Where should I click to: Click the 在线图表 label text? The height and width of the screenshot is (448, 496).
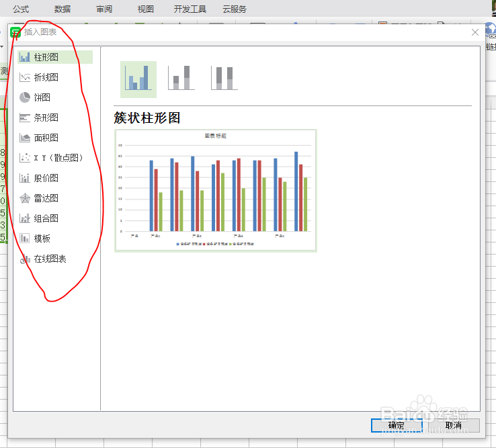50,259
